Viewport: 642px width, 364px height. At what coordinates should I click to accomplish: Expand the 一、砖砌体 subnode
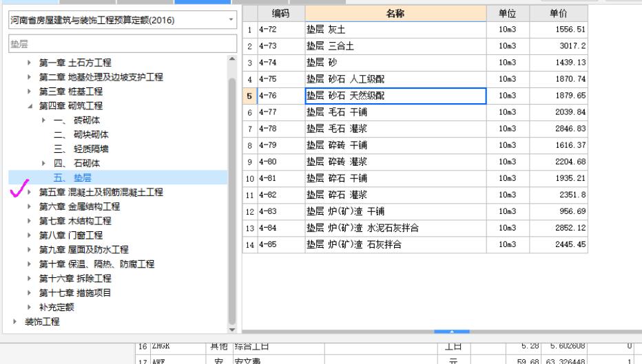pyautogui.click(x=43, y=120)
